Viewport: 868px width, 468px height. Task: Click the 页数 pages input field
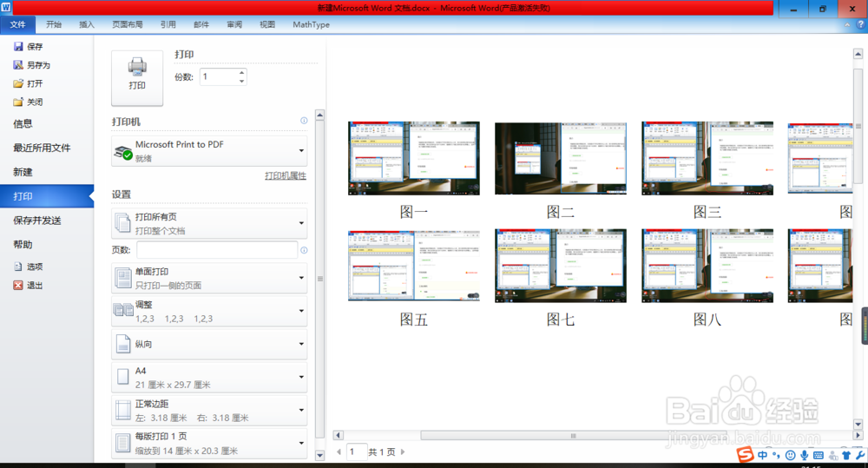click(218, 250)
